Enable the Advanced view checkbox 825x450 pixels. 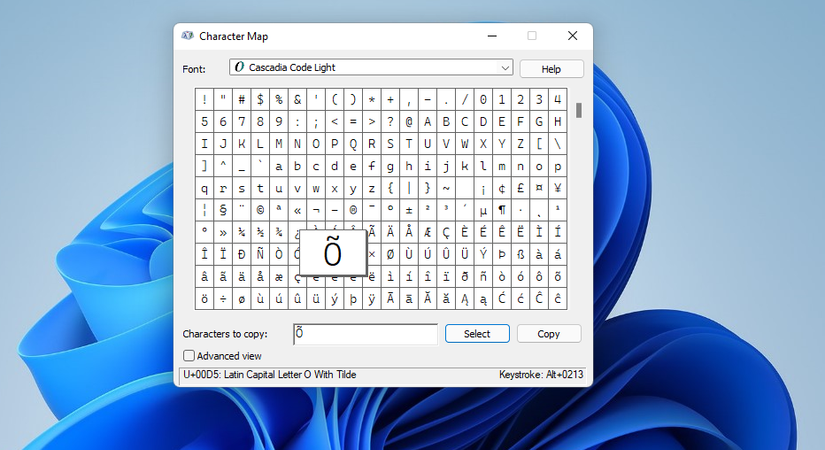[x=188, y=356]
